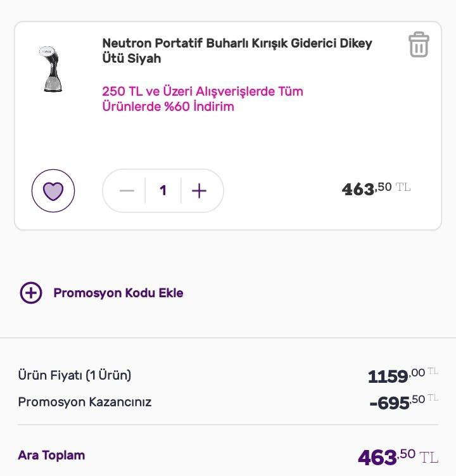456x476 pixels.
Task: Select the Promosyon Kazancınız label
Action: click(x=85, y=402)
